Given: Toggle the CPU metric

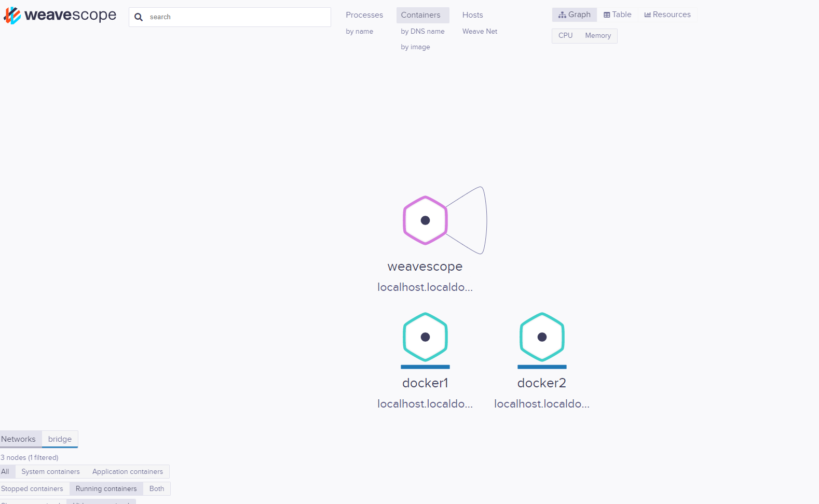Looking at the screenshot, I should 565,36.
